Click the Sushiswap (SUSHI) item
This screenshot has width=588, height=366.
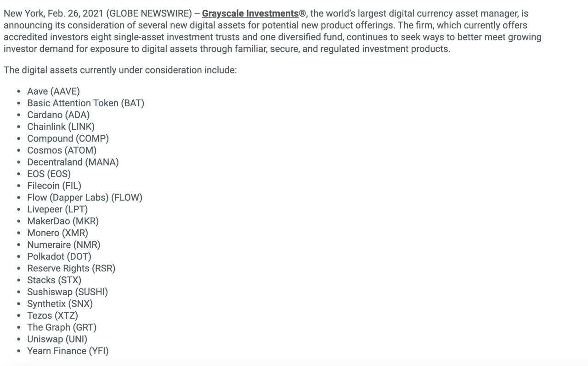[x=68, y=292]
